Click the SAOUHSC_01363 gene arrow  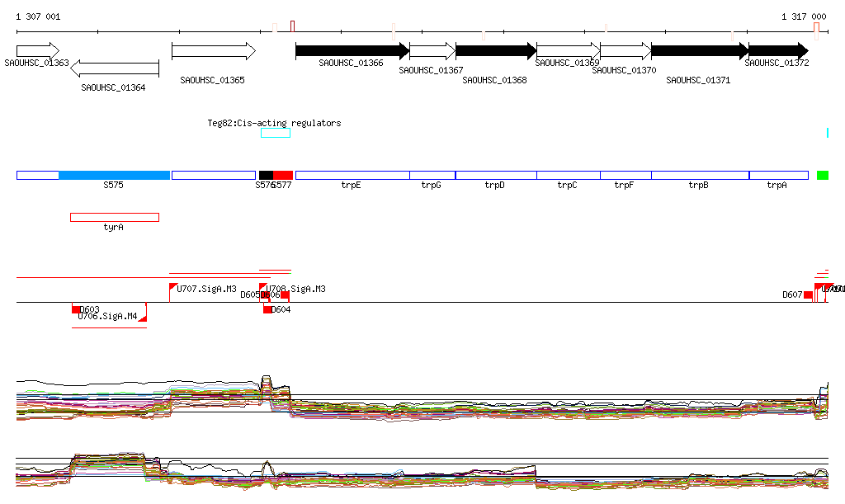pyautogui.click(x=37, y=50)
